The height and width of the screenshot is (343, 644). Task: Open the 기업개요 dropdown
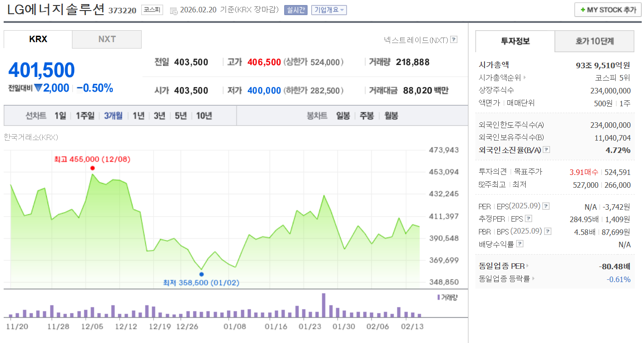[329, 10]
